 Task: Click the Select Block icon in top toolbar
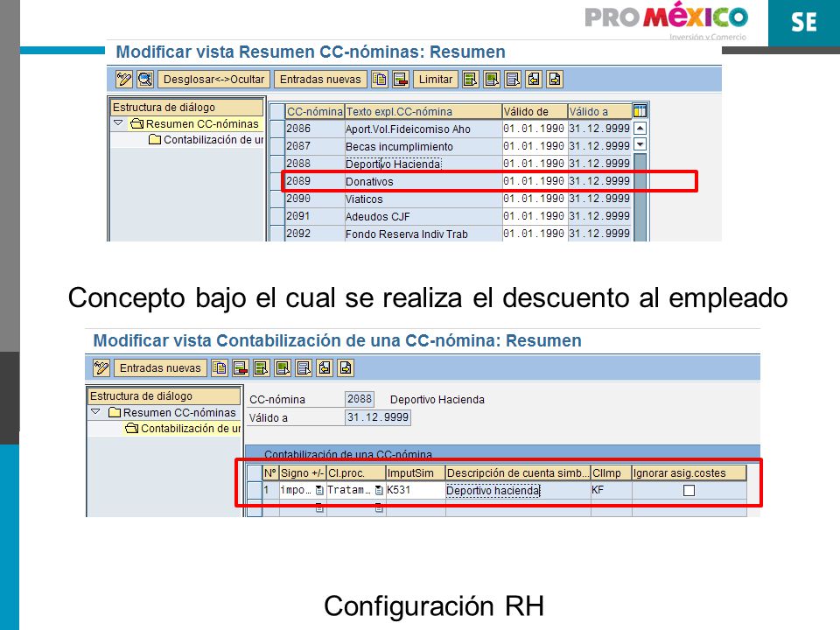click(492, 80)
